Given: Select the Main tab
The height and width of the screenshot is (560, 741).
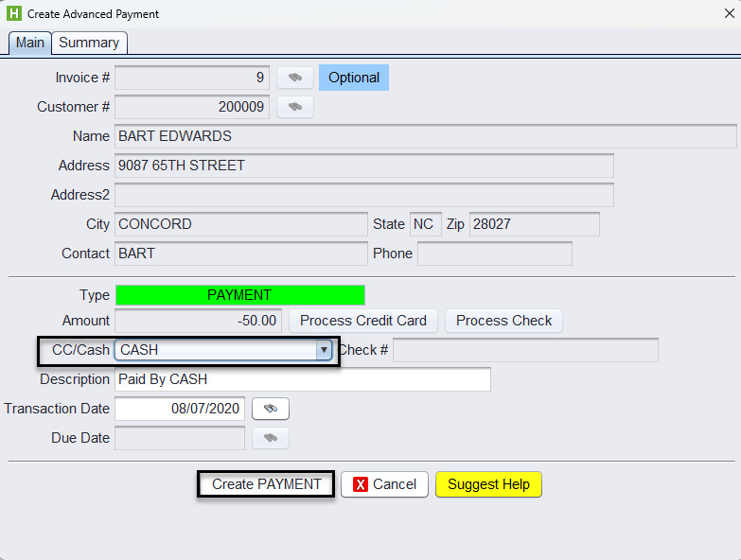Looking at the screenshot, I should pyautogui.click(x=29, y=43).
